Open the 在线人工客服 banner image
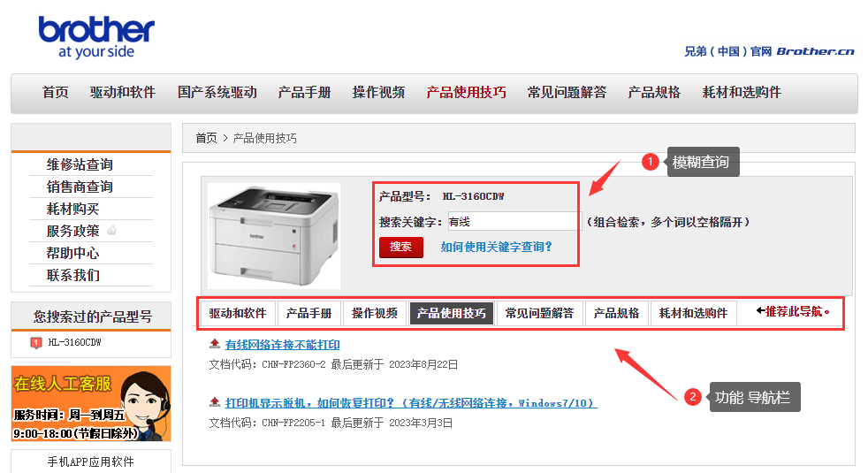 (x=91, y=404)
